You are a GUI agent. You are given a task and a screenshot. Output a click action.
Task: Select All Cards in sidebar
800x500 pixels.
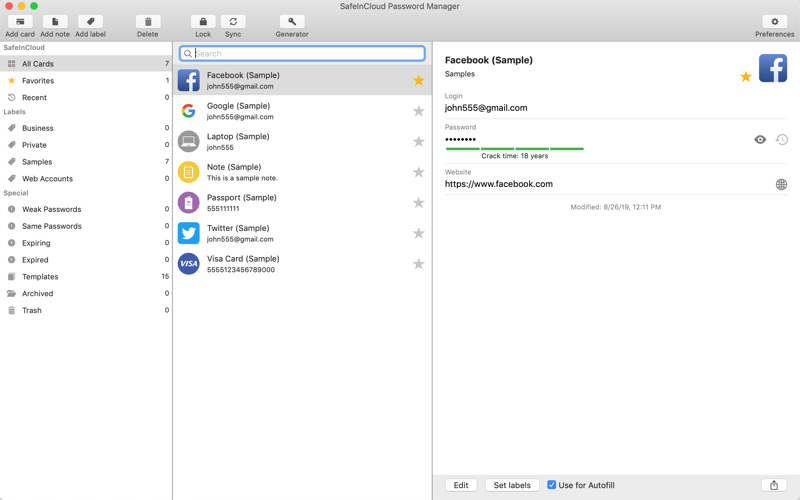coord(86,64)
